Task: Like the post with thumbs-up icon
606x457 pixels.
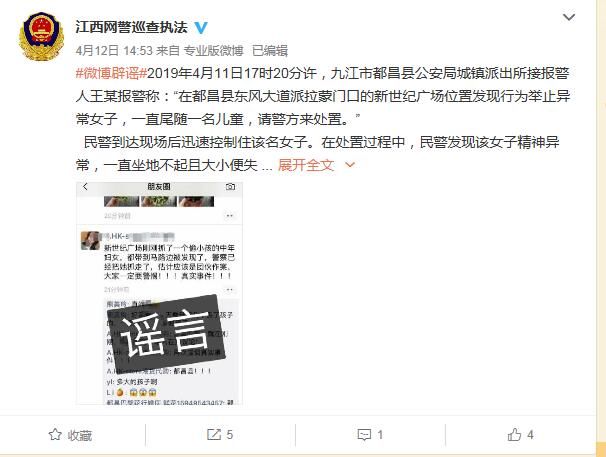Action: coord(514,435)
